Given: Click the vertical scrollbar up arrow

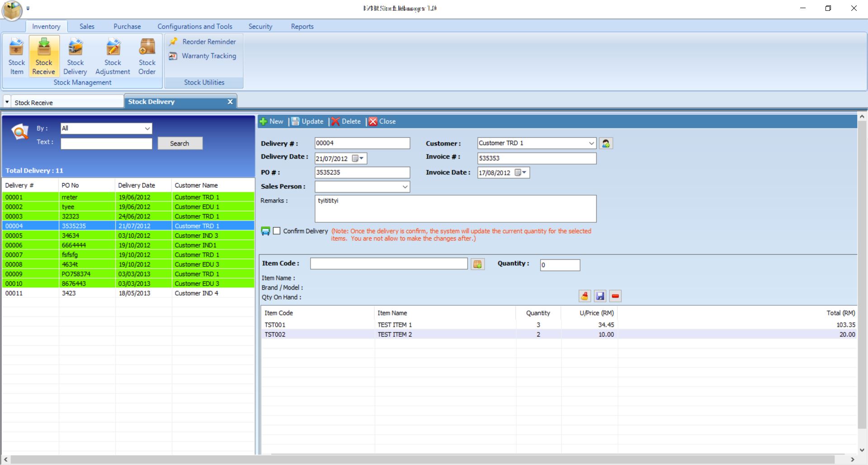Looking at the screenshot, I should tap(862, 117).
